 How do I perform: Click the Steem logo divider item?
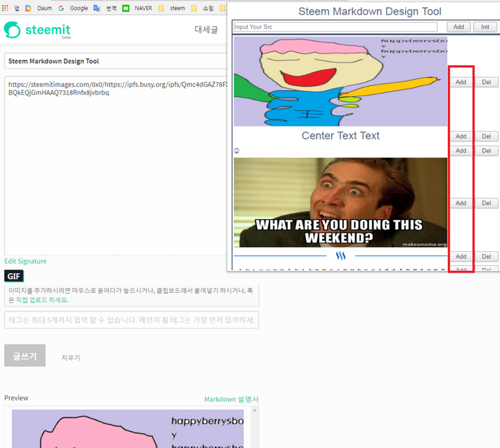click(x=340, y=256)
